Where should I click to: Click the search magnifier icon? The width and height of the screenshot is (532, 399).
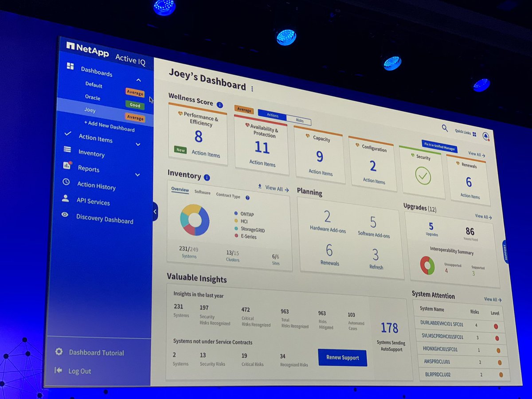(445, 128)
